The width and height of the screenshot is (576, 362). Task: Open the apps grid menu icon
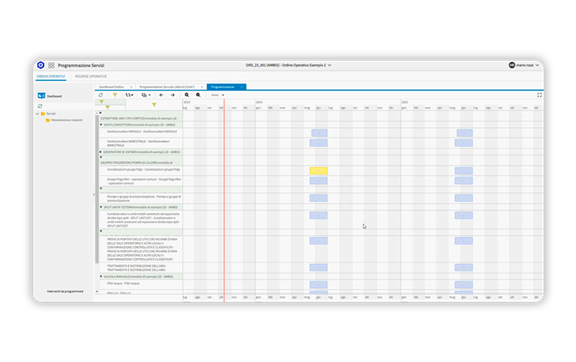[x=51, y=65]
